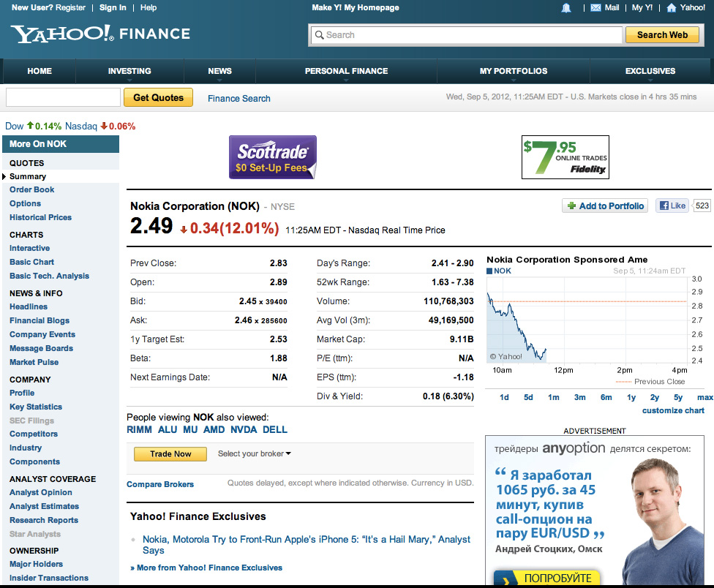Open the My Y! link

pyautogui.click(x=642, y=8)
